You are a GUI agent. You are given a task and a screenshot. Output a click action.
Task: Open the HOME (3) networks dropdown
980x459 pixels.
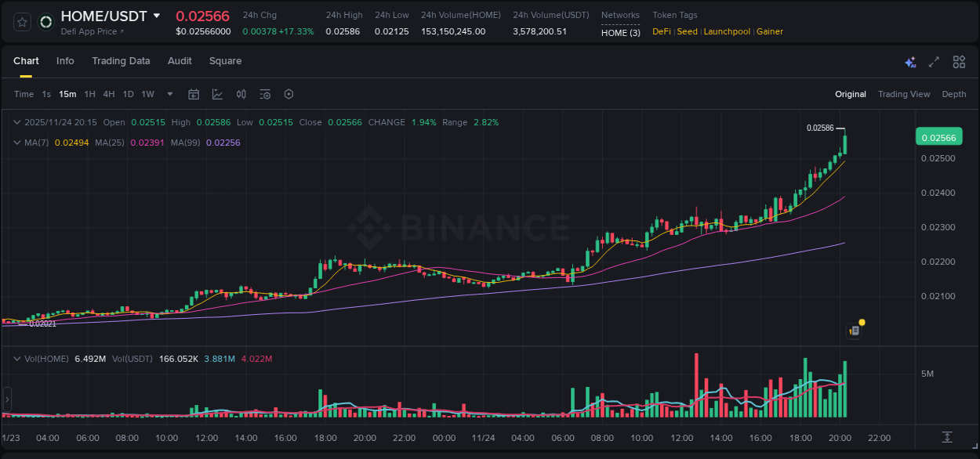coord(620,33)
